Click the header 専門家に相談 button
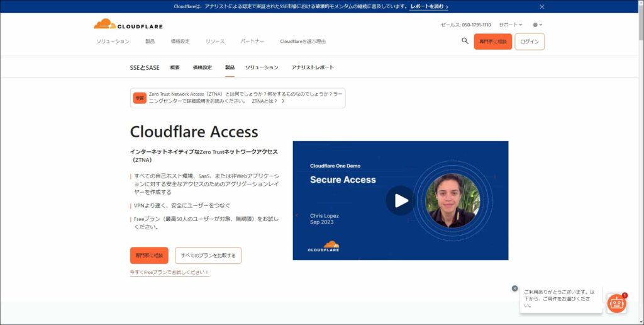Screen dimensions: 644x325 (x=493, y=42)
